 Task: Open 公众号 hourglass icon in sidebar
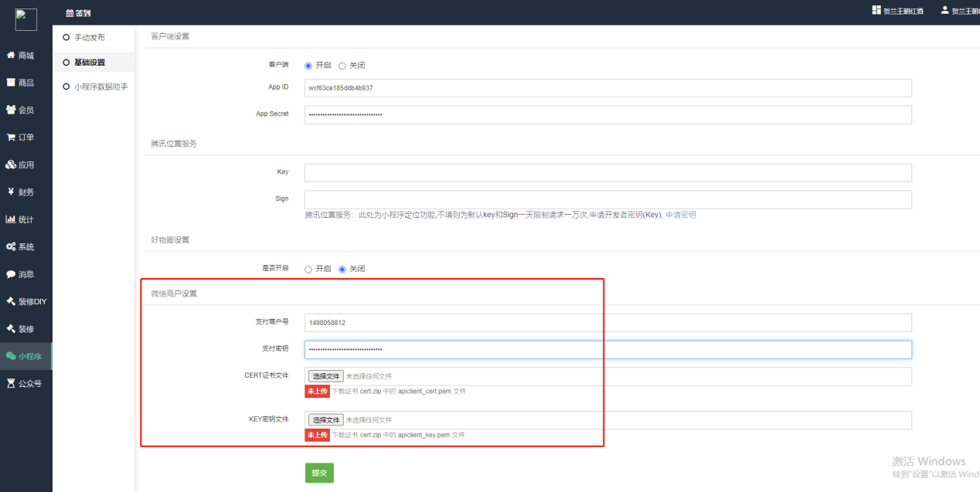pos(11,383)
